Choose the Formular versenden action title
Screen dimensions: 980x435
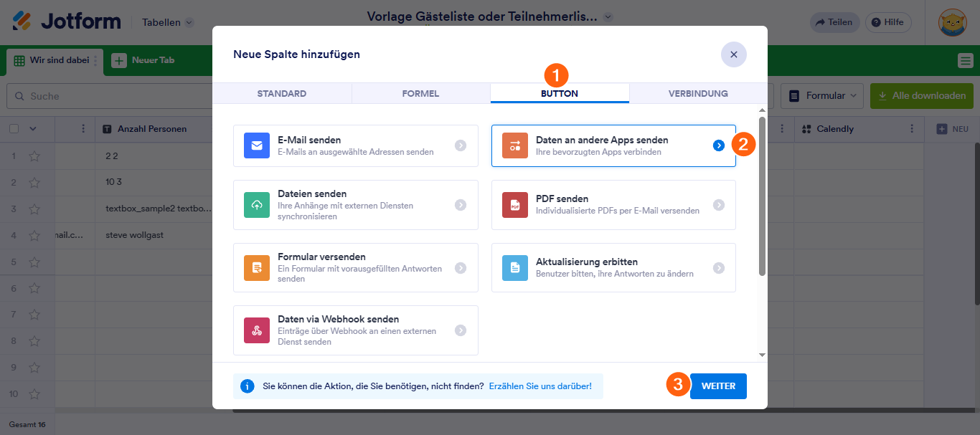pyautogui.click(x=321, y=257)
